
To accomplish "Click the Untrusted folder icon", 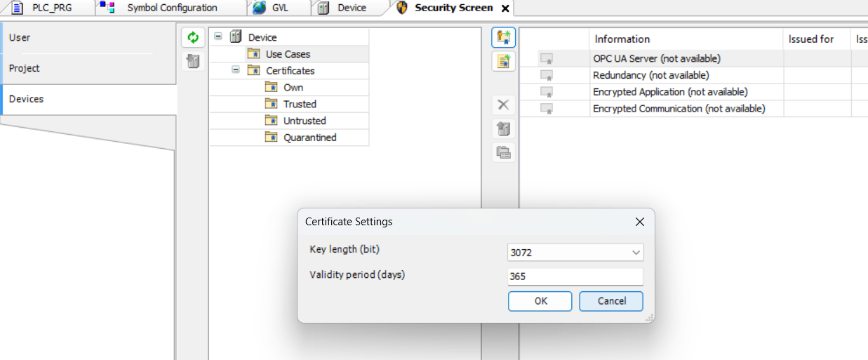I will point(272,121).
